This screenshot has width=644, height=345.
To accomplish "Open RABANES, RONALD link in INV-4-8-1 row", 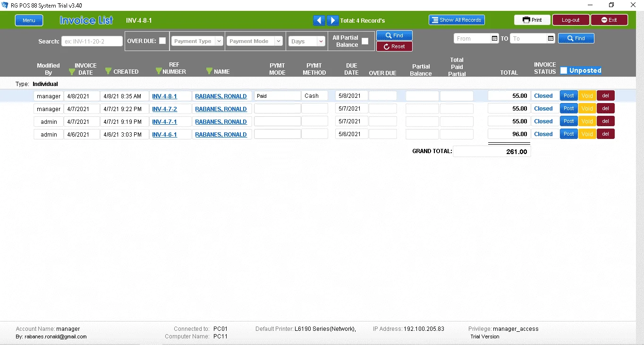I will point(221,96).
